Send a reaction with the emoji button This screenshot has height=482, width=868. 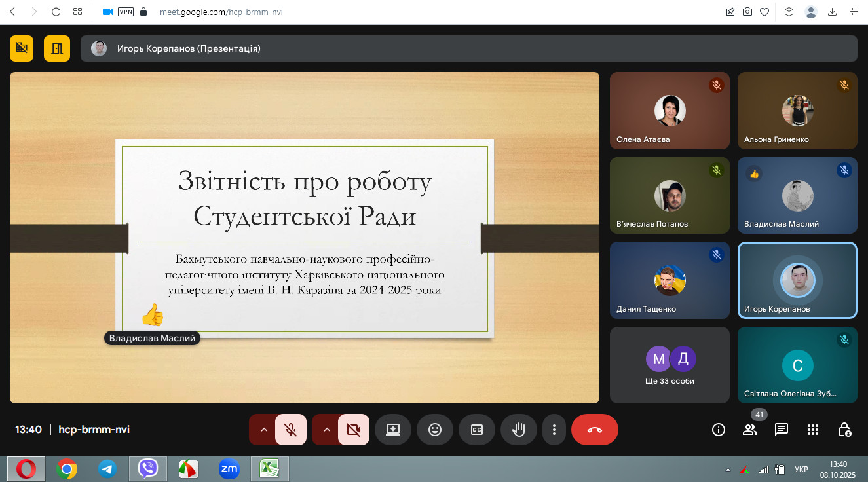(434, 430)
